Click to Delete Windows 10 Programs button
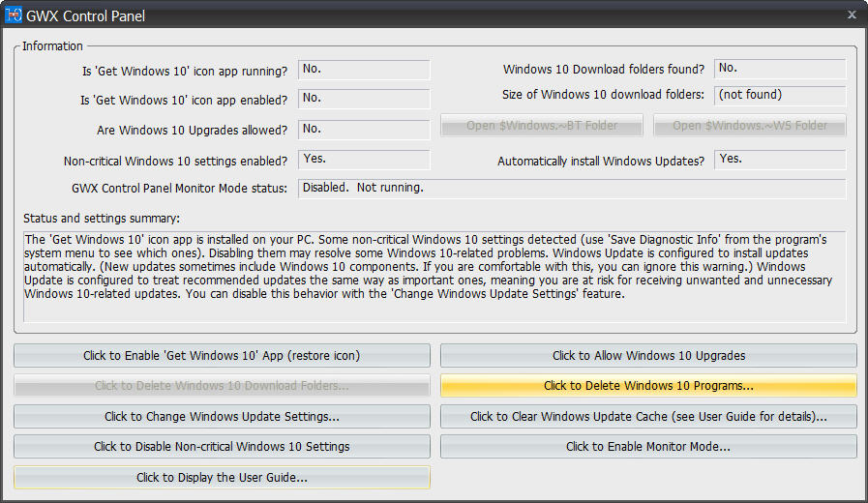The image size is (868, 503). [648, 386]
